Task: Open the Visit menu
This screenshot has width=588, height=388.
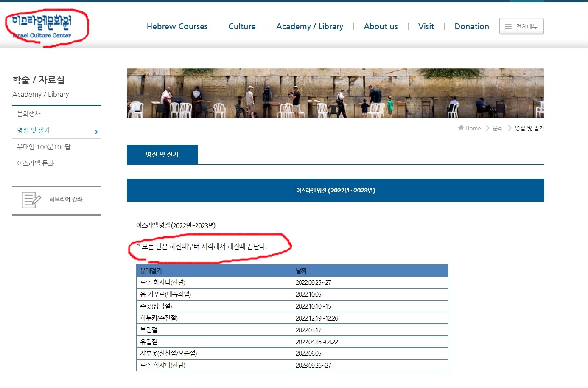Action: [426, 26]
